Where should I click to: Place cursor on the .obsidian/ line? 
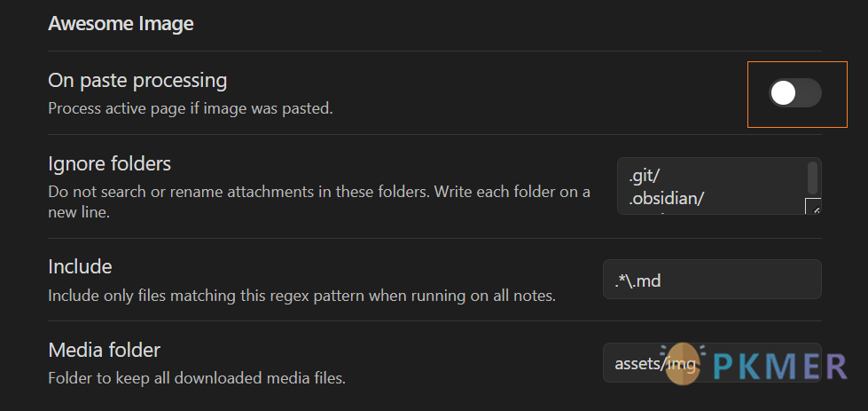pyautogui.click(x=666, y=198)
